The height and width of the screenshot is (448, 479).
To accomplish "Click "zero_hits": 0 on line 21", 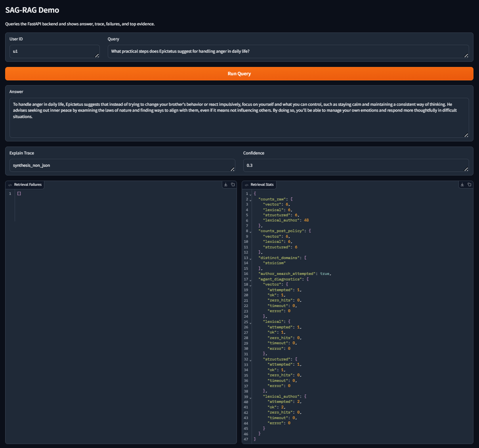I will (284, 300).
